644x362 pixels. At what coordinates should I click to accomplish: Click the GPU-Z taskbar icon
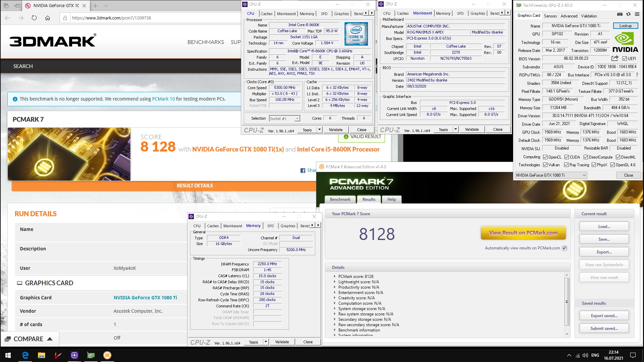[x=91, y=355]
